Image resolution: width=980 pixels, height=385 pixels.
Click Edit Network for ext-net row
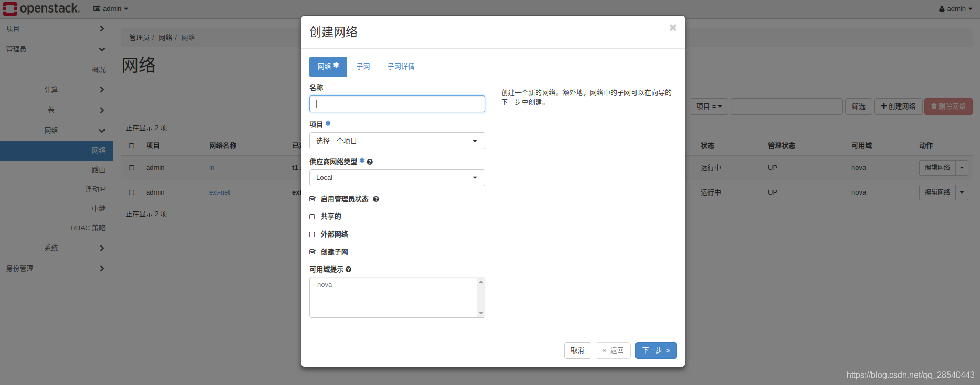point(937,192)
